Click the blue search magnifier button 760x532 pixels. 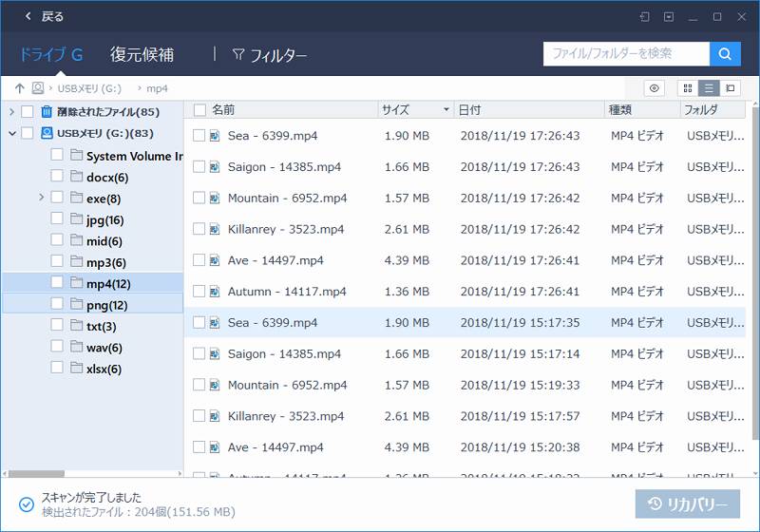[x=725, y=54]
